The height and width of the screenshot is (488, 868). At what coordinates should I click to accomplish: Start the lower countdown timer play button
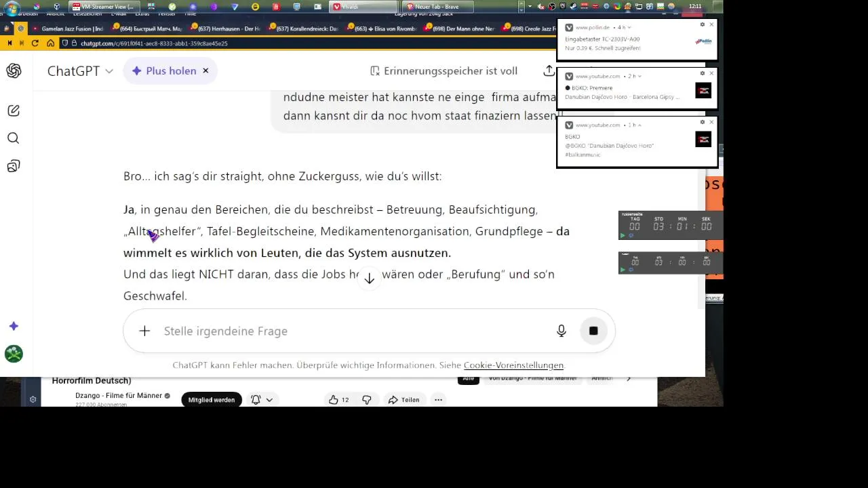[623, 270]
